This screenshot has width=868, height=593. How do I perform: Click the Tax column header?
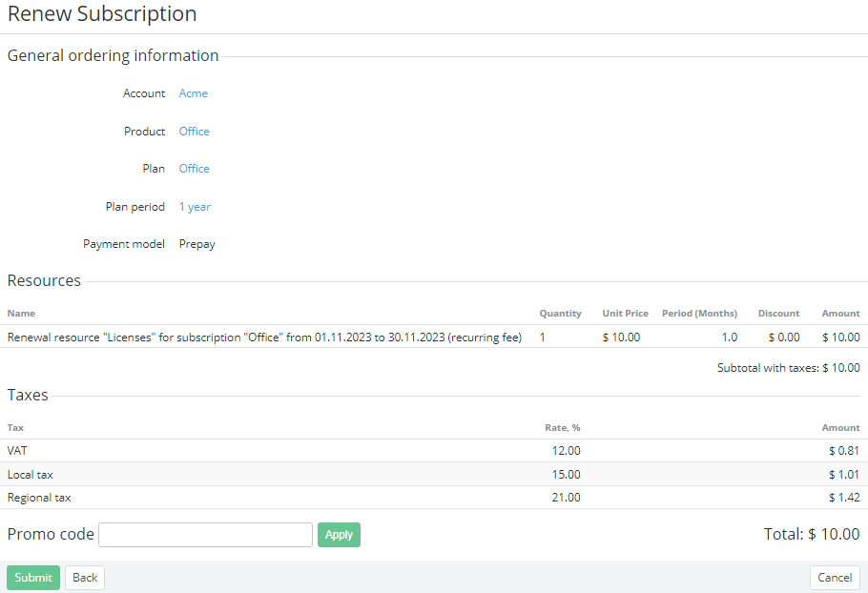pos(15,428)
